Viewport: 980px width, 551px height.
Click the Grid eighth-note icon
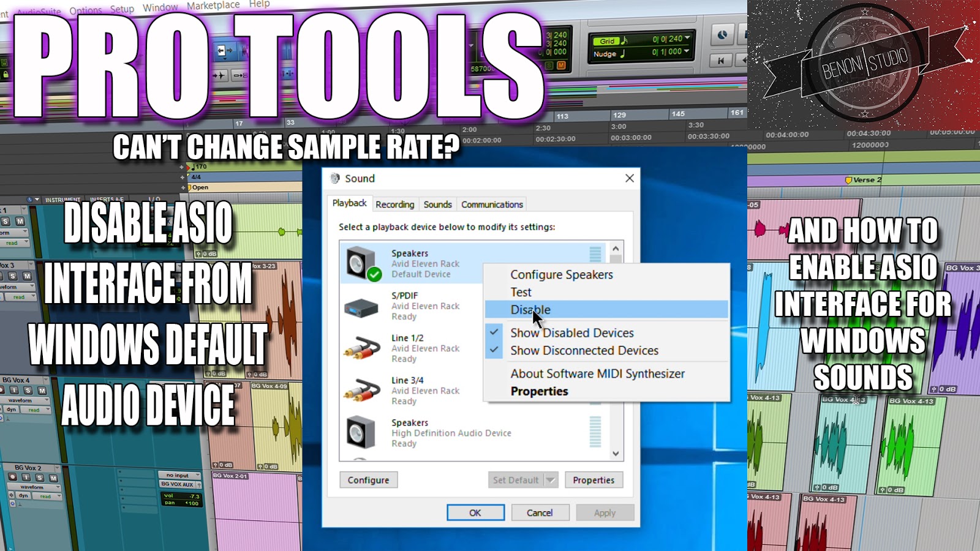(x=624, y=40)
